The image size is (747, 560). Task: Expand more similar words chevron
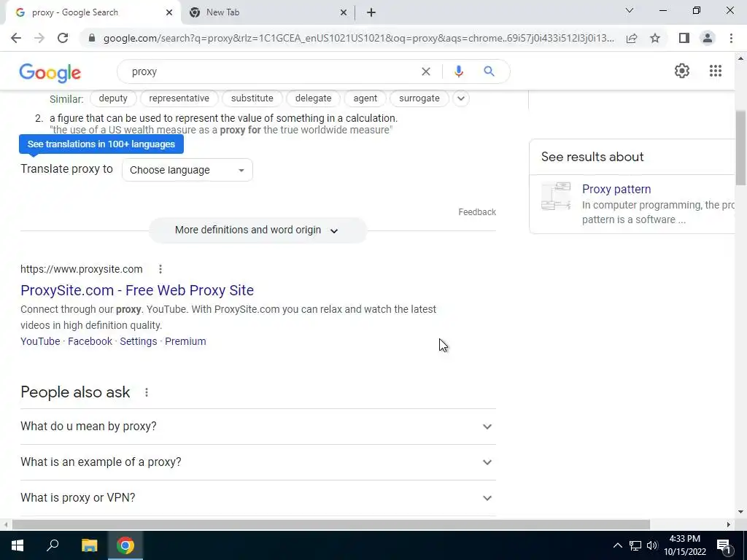coord(461,98)
